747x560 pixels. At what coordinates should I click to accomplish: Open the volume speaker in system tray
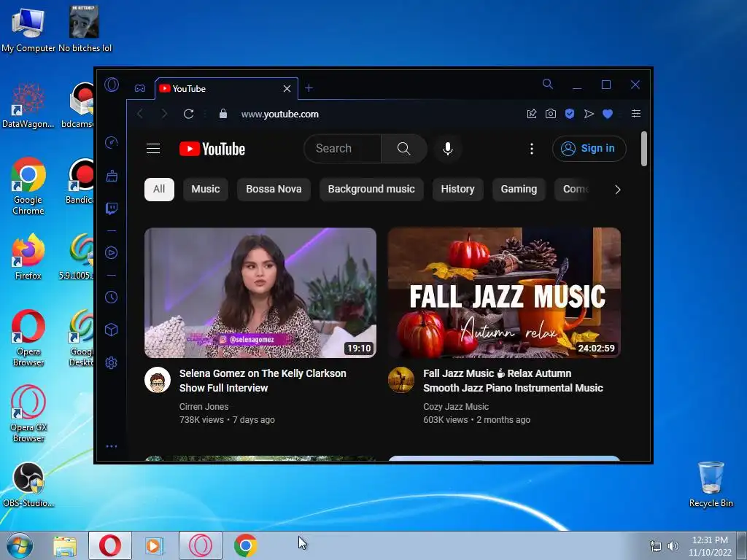[673, 546]
